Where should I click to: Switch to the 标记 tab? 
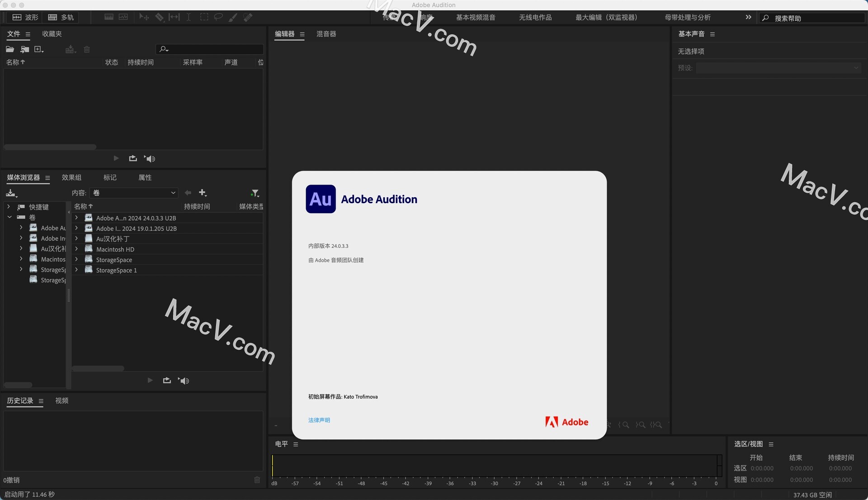tap(110, 177)
